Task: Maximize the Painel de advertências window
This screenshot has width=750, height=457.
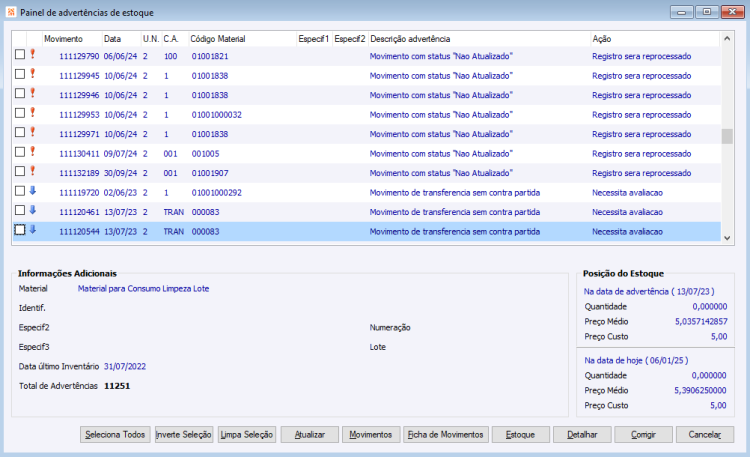Action: 707,12
